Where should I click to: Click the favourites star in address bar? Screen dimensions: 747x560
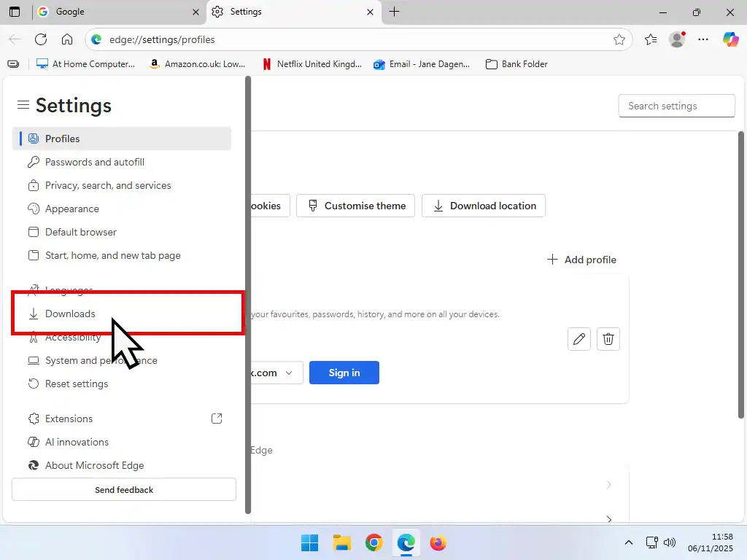tap(619, 39)
